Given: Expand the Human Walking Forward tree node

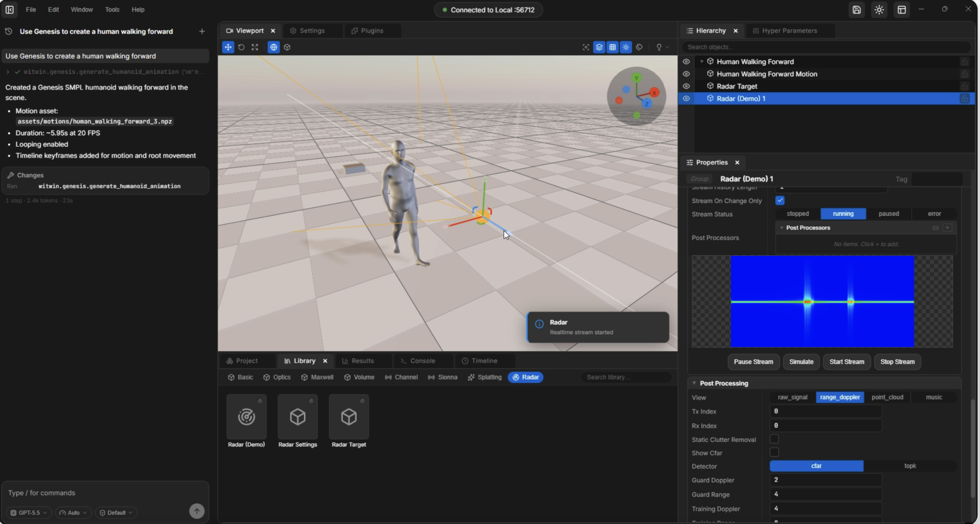Looking at the screenshot, I should [x=701, y=61].
